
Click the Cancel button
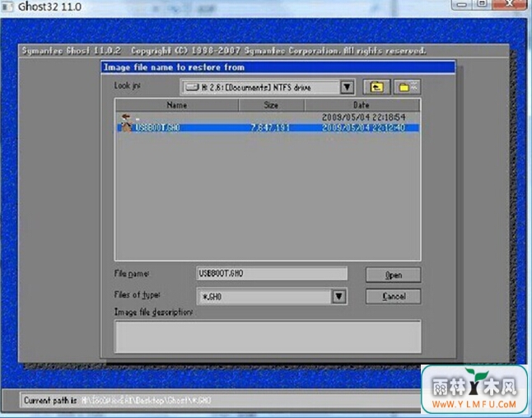point(393,296)
